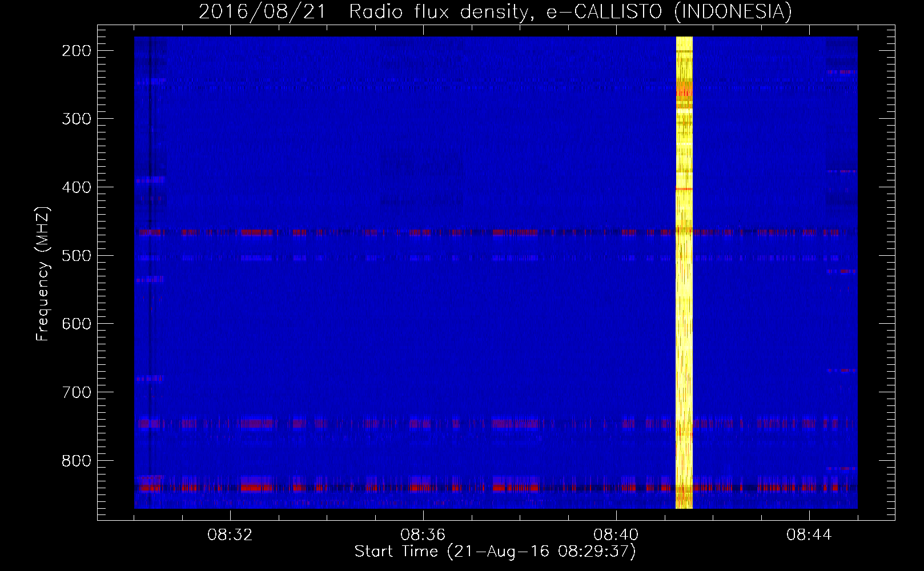The width and height of the screenshot is (924, 571).
Task: Click the 'Frequency (MHZ)' axis label
Action: (x=43, y=274)
